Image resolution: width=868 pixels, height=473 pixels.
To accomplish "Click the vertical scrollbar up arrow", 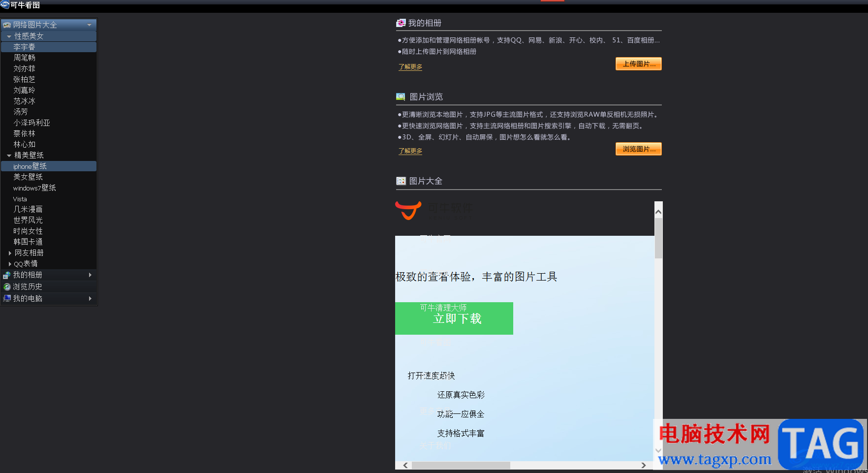I will (x=658, y=212).
